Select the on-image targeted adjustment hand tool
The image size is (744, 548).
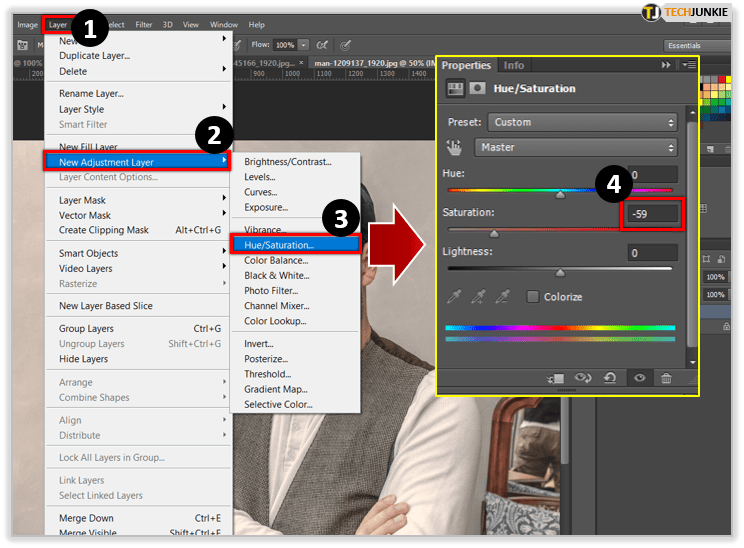click(x=454, y=148)
